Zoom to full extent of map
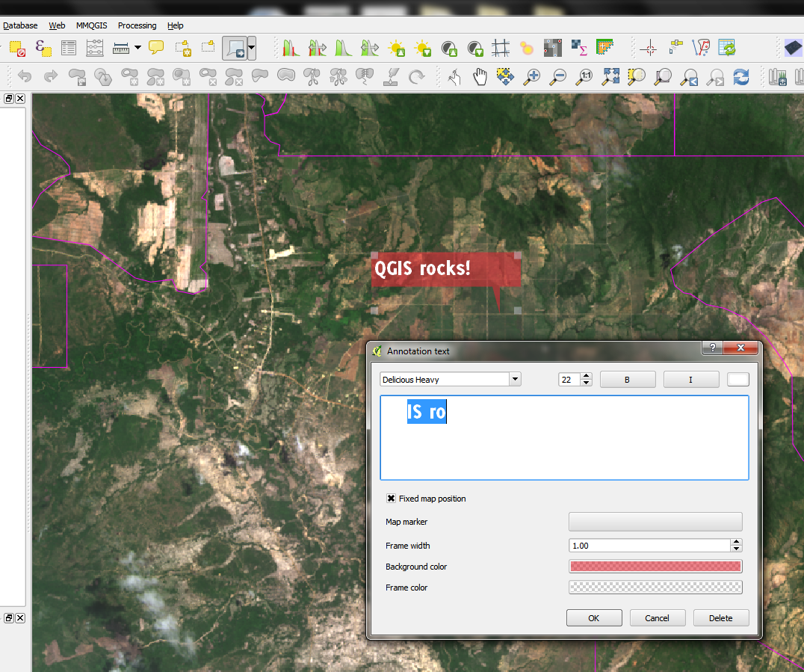The height and width of the screenshot is (672, 804). 611,76
